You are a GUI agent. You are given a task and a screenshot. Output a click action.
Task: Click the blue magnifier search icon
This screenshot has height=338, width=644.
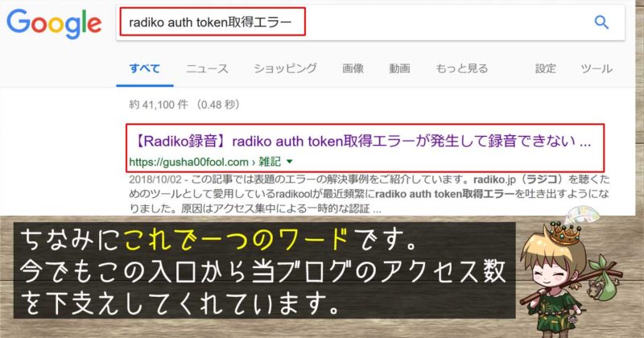click(601, 23)
